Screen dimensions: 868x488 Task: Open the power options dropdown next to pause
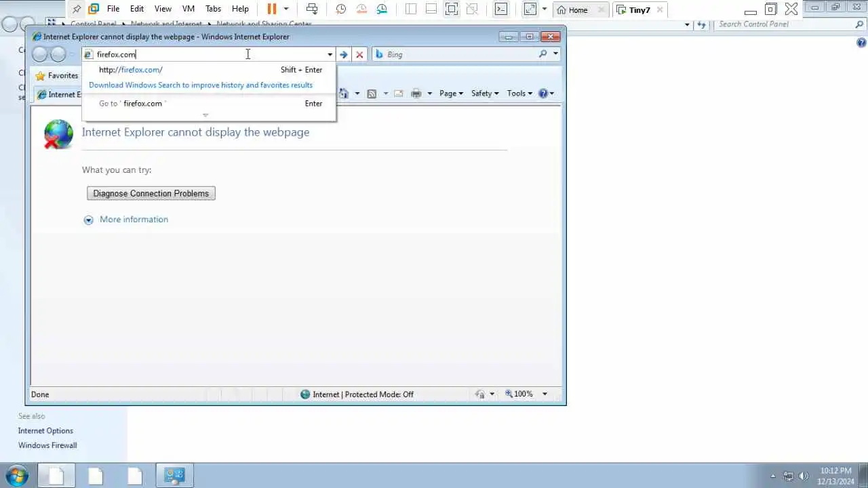pyautogui.click(x=285, y=9)
